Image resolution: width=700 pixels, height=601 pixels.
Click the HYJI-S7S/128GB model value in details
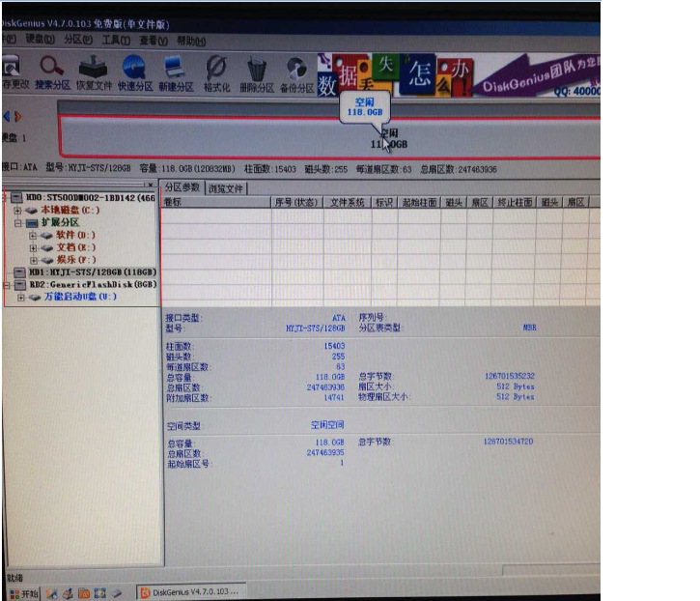pyautogui.click(x=315, y=329)
